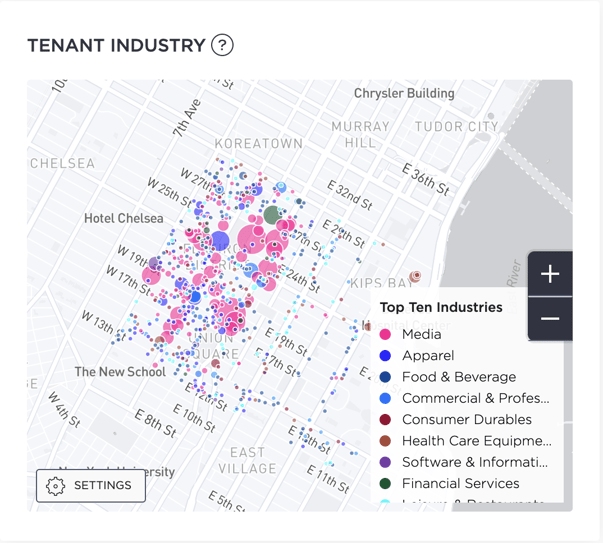Click the purple Software & Informati... swatch
Screen dimensions: 603x543
click(x=385, y=462)
